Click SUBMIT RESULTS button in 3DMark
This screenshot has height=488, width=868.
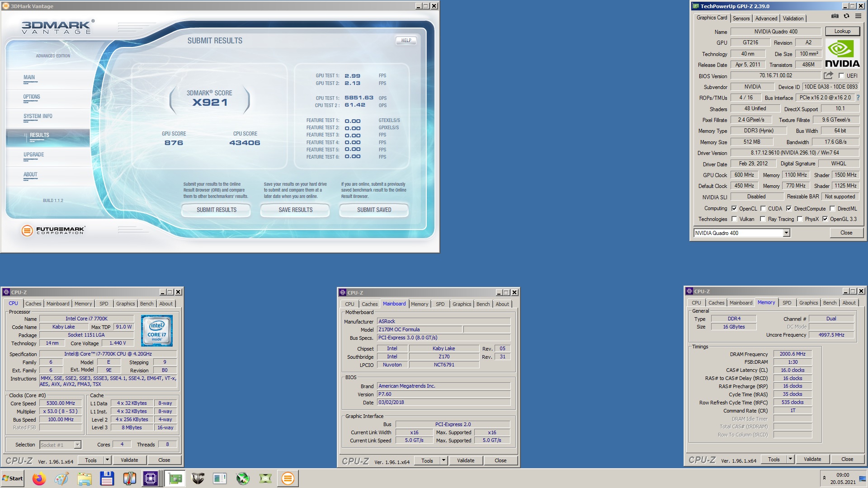tap(217, 210)
